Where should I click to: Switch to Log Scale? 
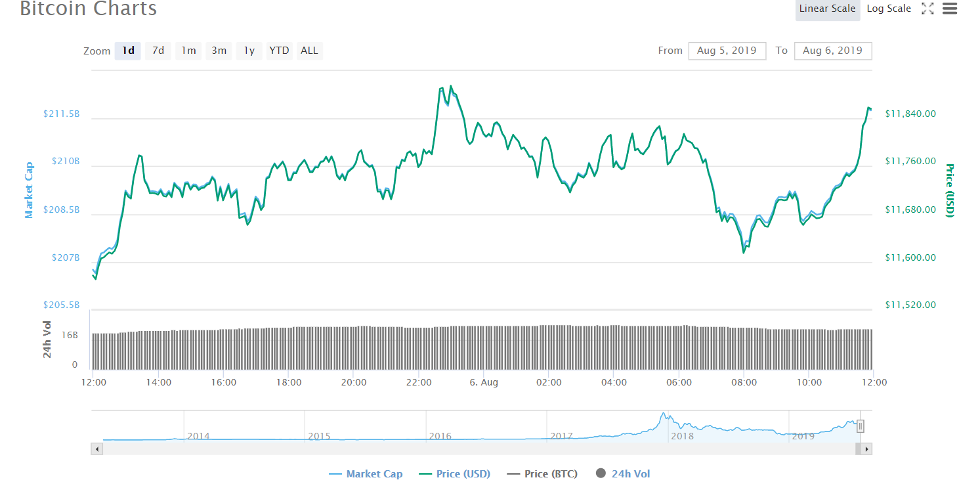[x=889, y=9]
